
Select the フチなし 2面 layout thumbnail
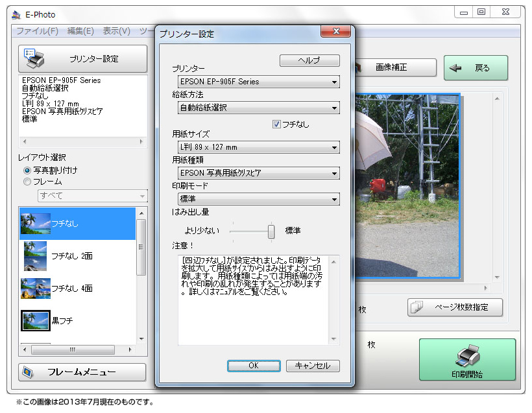click(x=35, y=255)
